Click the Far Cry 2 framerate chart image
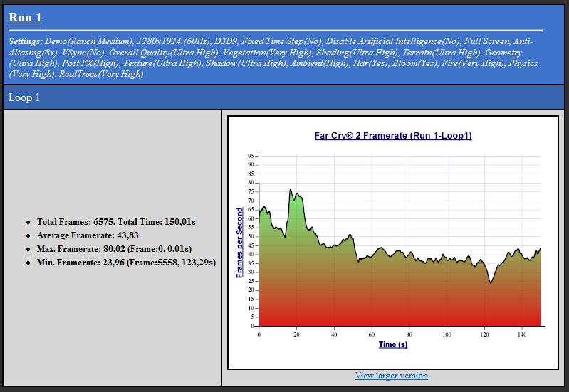569x392 pixels. 393,243
